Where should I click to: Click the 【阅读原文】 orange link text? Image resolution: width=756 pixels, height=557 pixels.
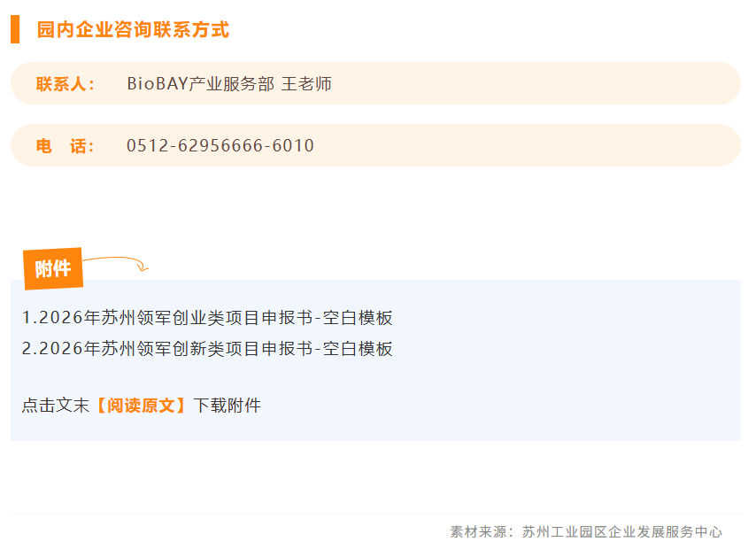pos(141,406)
